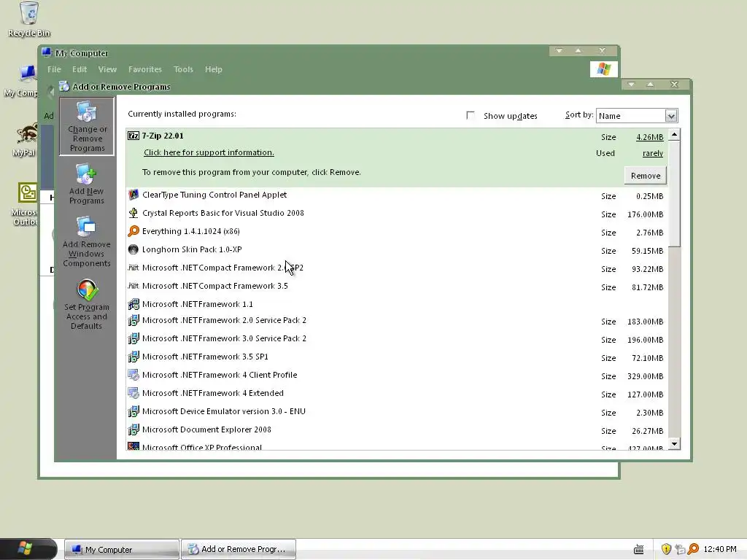The image size is (747, 560).
Task: Click the .NET Framework 2.0 Service Pack 2 icon
Action: tap(133, 321)
